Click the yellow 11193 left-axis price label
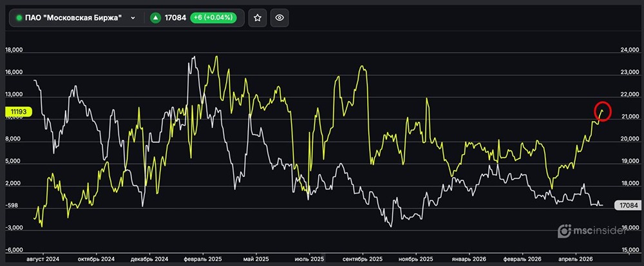This screenshot has height=266, width=644. pos(19,111)
